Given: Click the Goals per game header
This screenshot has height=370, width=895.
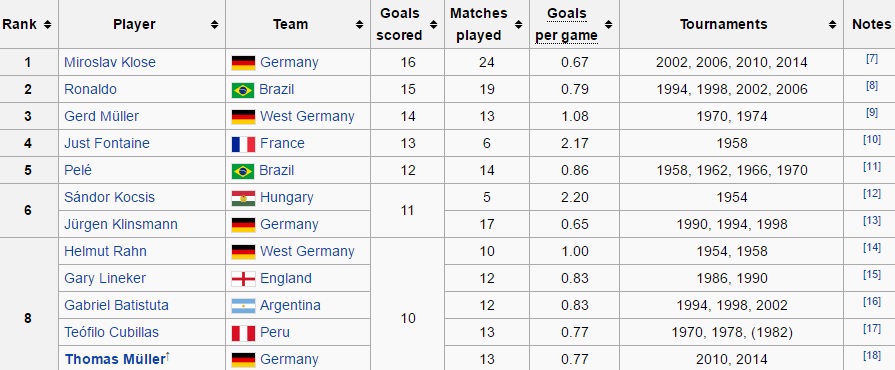Looking at the screenshot, I should tap(566, 25).
